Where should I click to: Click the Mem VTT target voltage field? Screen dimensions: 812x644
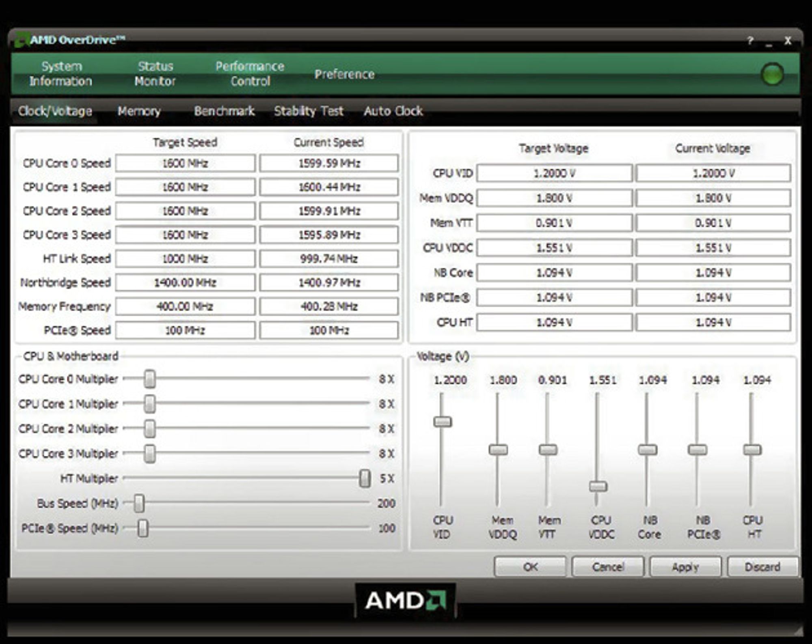554,223
